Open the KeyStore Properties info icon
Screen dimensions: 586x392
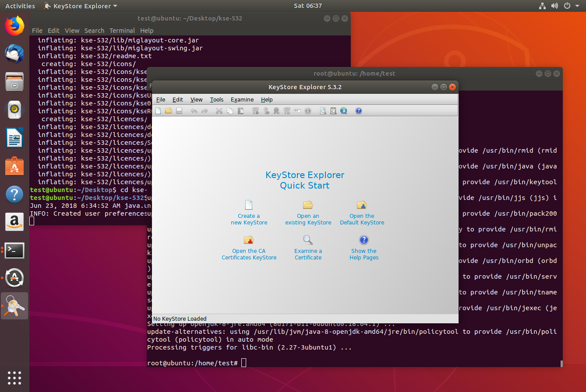[x=308, y=111]
